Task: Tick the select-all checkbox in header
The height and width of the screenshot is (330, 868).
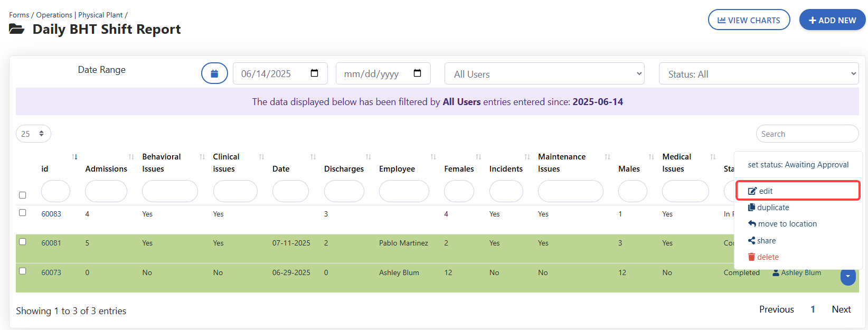Action: (x=22, y=195)
